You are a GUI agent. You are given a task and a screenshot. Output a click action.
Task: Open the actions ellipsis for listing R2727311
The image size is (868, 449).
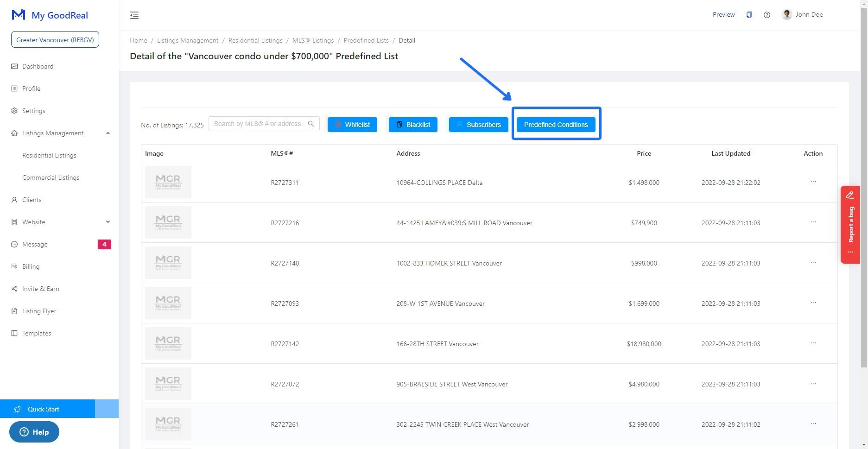(x=813, y=182)
